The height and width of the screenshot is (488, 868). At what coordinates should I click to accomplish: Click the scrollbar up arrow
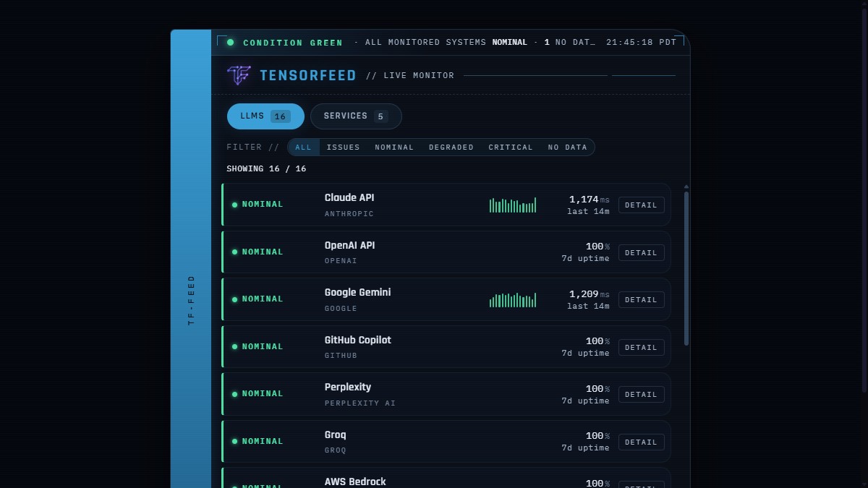click(686, 187)
